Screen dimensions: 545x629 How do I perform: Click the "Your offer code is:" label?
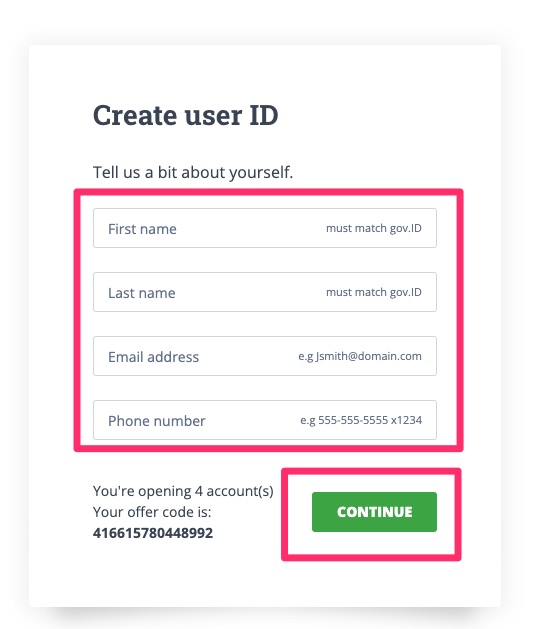tap(152, 512)
